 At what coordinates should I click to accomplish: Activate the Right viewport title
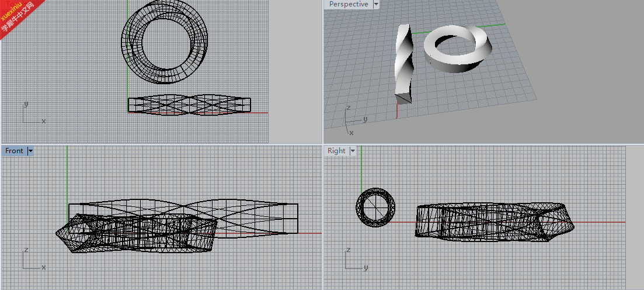point(336,151)
